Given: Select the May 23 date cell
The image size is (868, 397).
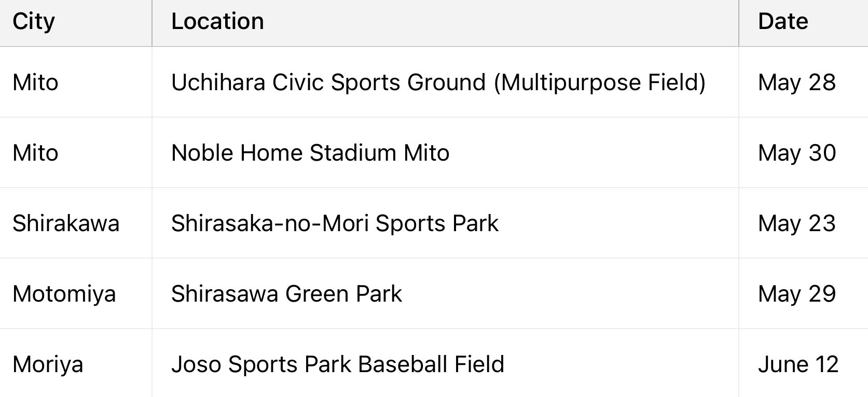Looking at the screenshot, I should click(796, 223).
